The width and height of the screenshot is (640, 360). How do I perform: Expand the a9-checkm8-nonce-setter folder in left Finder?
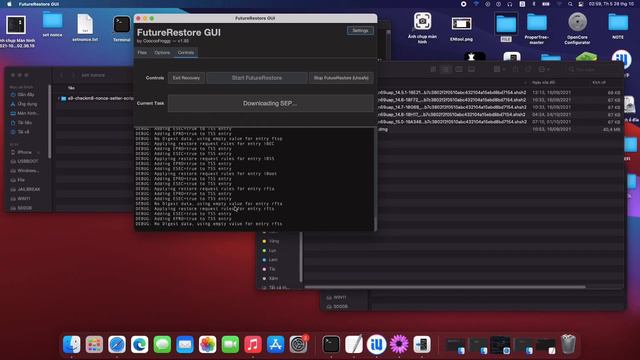(59, 98)
